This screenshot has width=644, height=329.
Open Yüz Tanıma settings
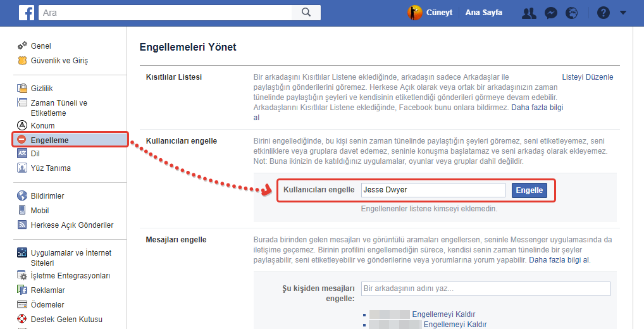[x=51, y=168]
